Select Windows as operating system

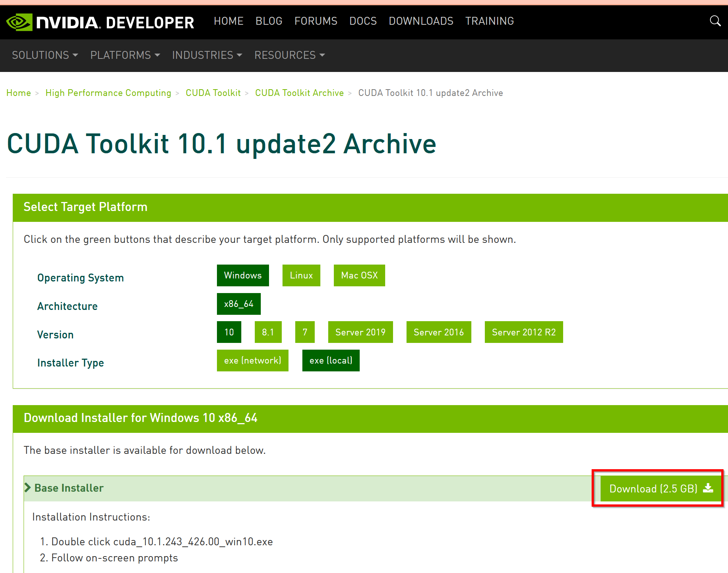[x=243, y=275]
